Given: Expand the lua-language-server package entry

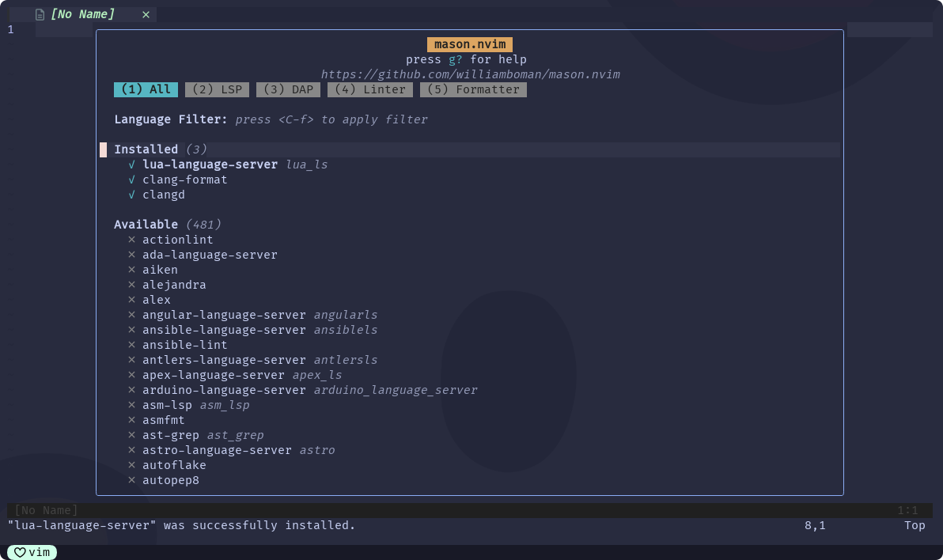Looking at the screenshot, I should pyautogui.click(x=210, y=165).
